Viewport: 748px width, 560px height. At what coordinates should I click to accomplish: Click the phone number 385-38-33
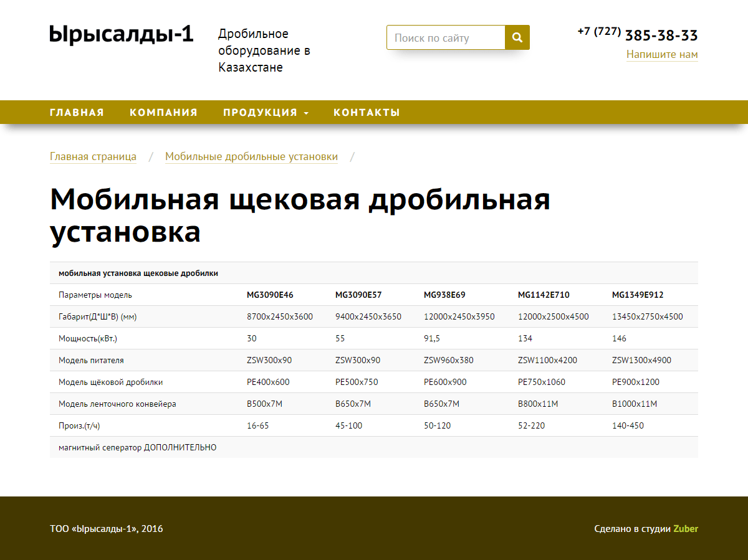[x=661, y=35]
